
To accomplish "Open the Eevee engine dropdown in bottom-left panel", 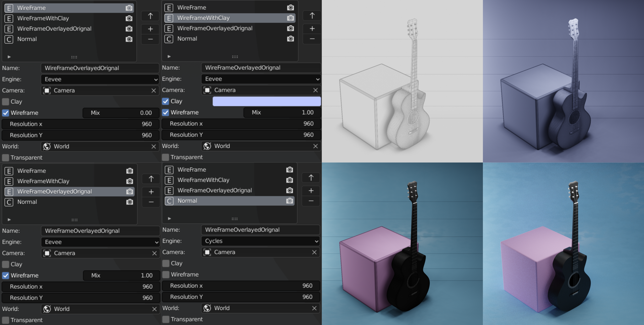I will coord(100,242).
